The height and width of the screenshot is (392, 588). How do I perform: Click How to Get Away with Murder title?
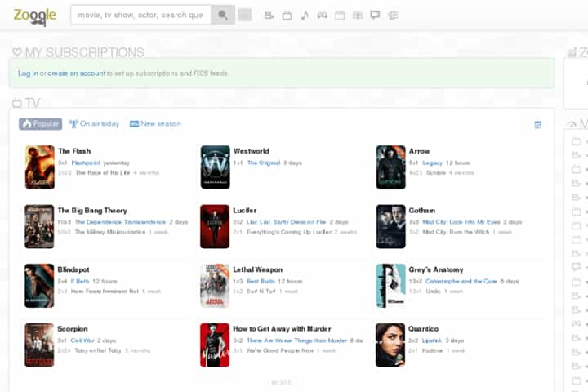pyautogui.click(x=282, y=329)
